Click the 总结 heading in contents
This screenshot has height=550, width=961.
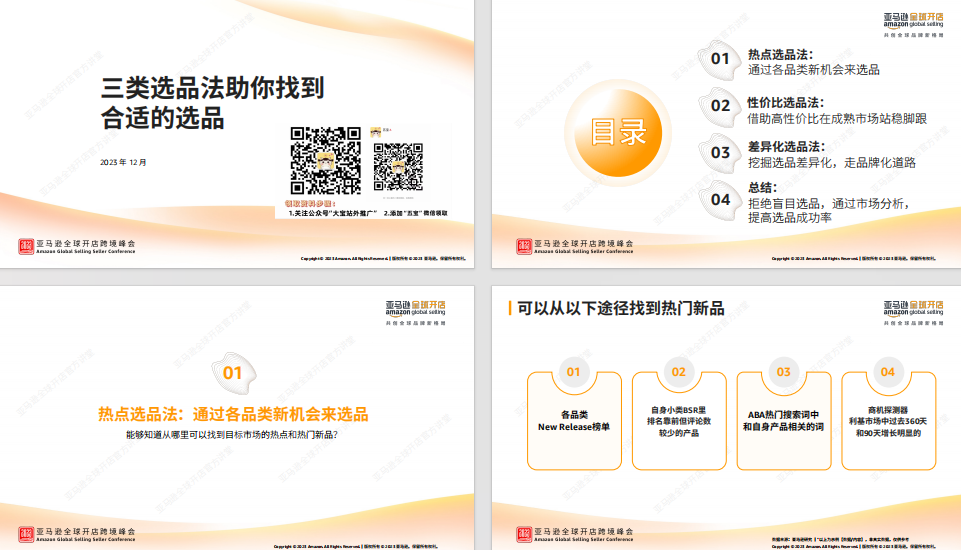[762, 188]
